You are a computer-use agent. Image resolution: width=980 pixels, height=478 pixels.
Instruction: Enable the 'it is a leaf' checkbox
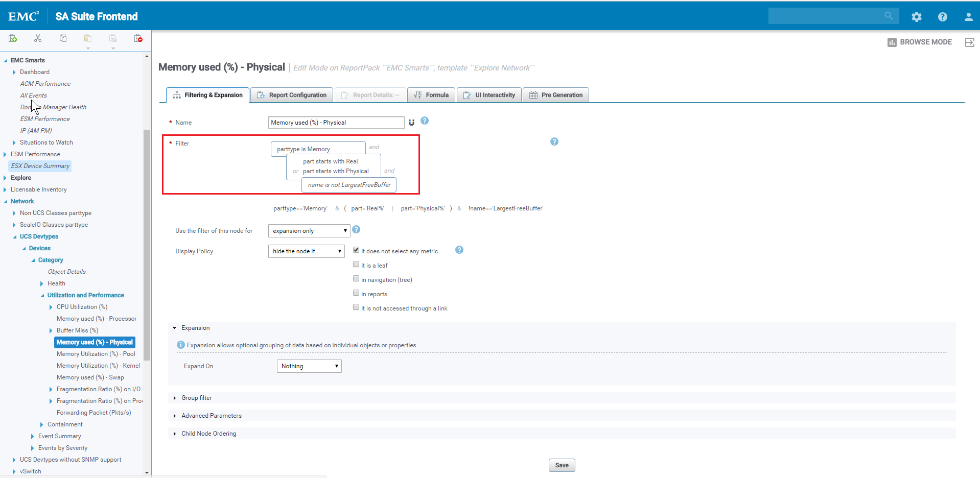356,265
